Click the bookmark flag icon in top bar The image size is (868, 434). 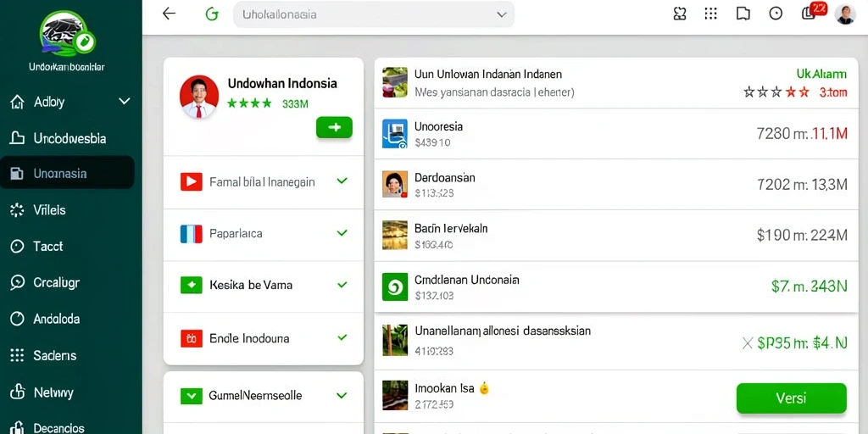click(743, 14)
